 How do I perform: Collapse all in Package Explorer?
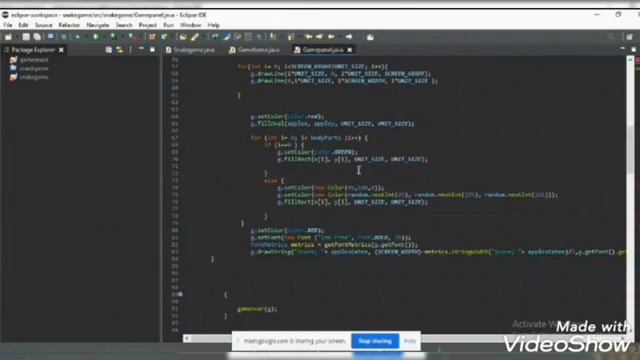click(109, 50)
